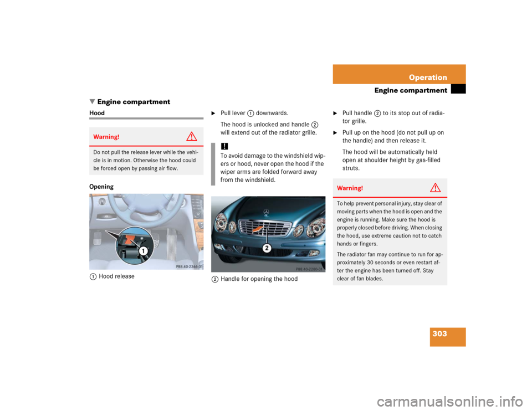Viewport: 532px width, 411px height.
Task: Select text 'To help prevent personal injury'
Action: click(374, 203)
